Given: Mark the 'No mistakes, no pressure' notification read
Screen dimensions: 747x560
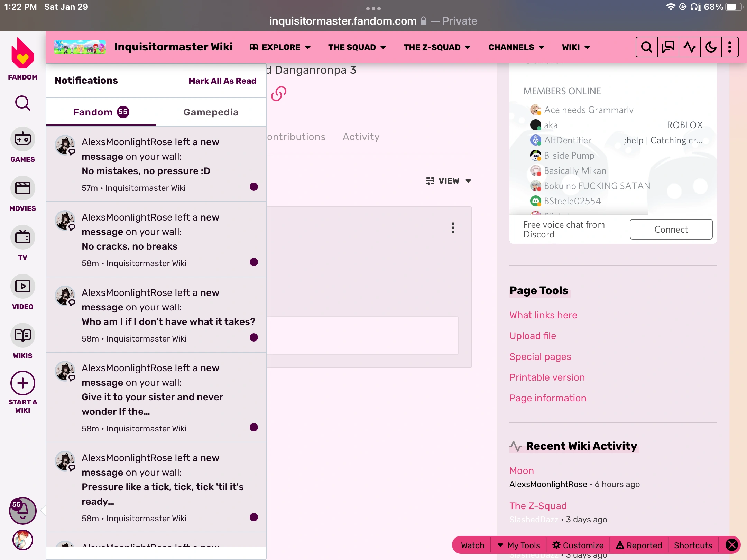Looking at the screenshot, I should point(253,187).
